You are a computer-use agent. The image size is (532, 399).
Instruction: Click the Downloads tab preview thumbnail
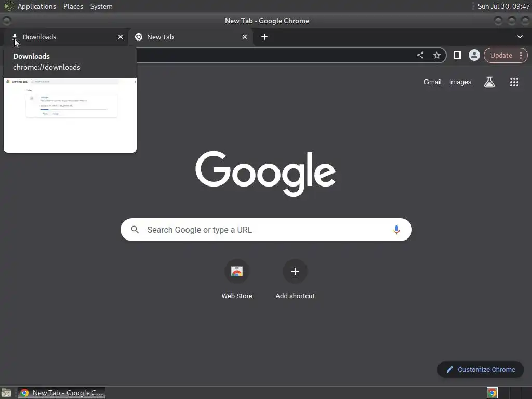70,115
